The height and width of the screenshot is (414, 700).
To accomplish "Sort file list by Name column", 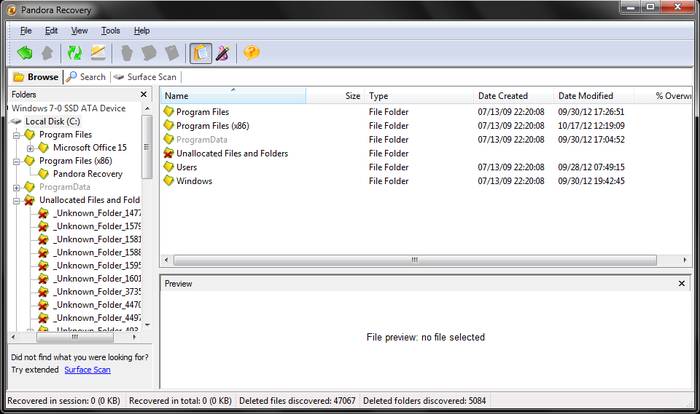I will click(233, 96).
